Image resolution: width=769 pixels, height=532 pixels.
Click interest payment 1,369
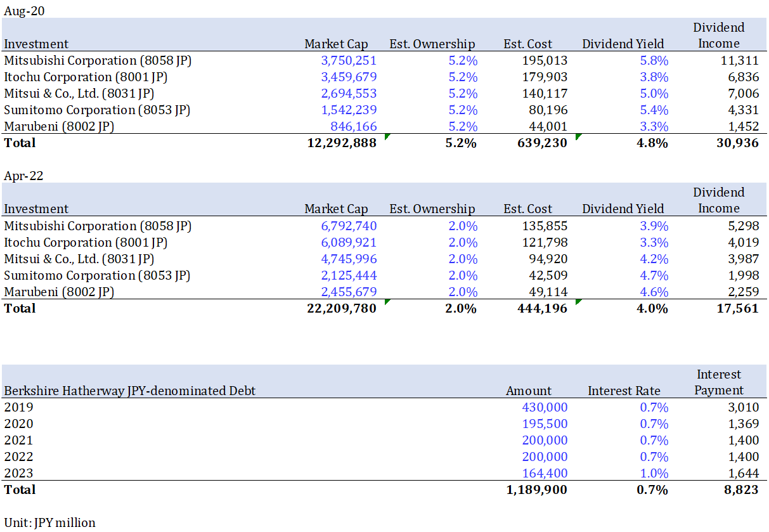[744, 424]
